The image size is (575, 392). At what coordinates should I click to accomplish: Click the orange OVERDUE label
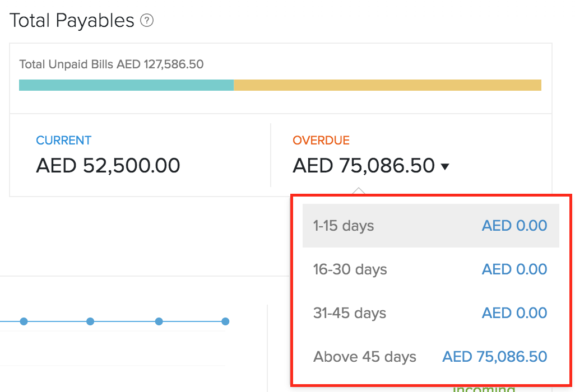click(x=321, y=141)
